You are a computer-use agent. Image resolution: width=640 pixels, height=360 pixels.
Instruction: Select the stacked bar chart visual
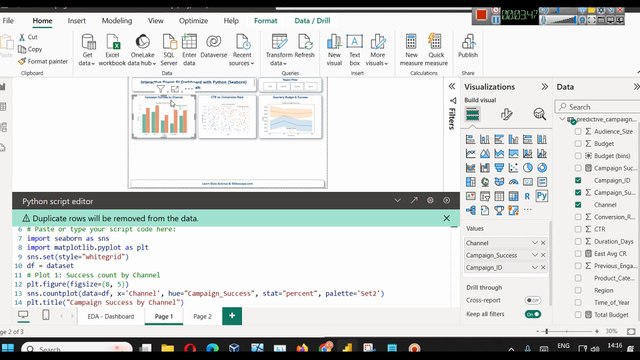(471, 139)
